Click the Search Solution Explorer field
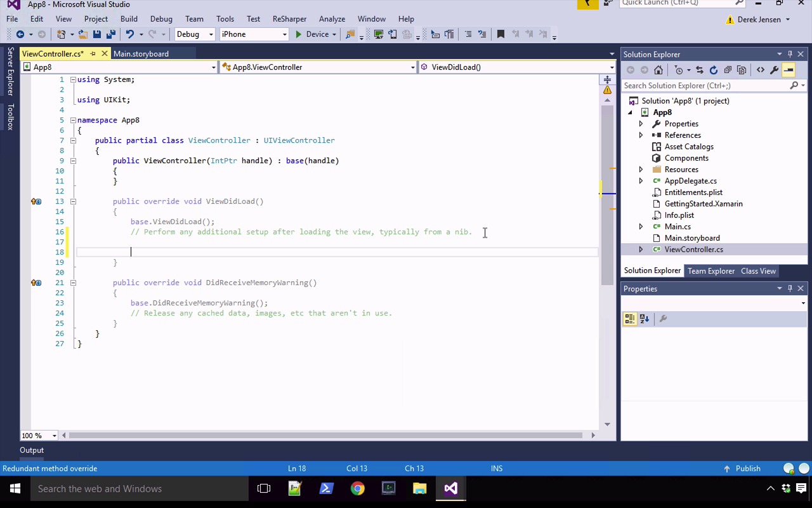 point(704,86)
